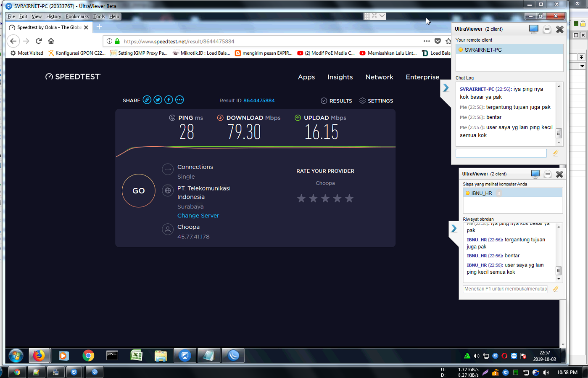Click the Chat Log message input field
The image size is (588, 378).
coord(501,153)
